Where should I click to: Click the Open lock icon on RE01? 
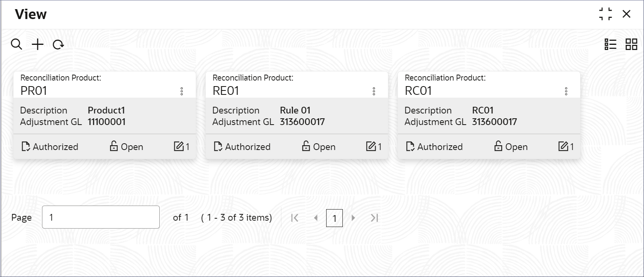(x=306, y=146)
